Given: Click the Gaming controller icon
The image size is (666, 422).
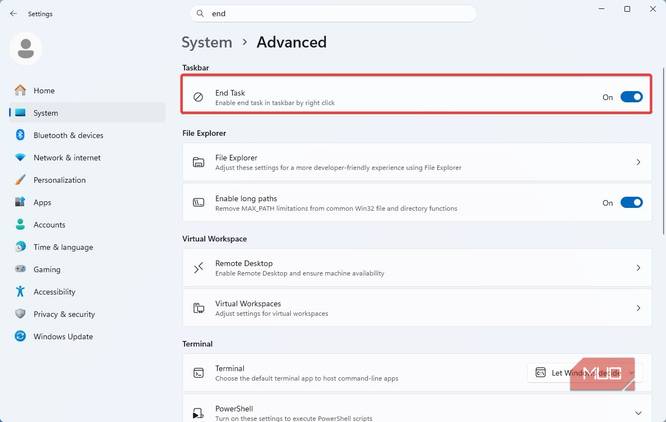Looking at the screenshot, I should pos(20,269).
